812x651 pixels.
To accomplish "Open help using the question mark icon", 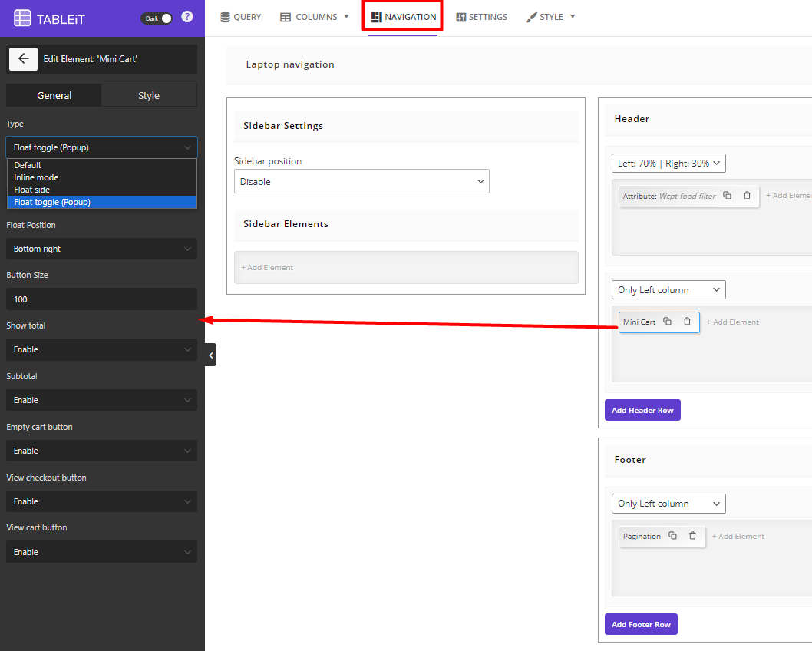I will pos(187,16).
